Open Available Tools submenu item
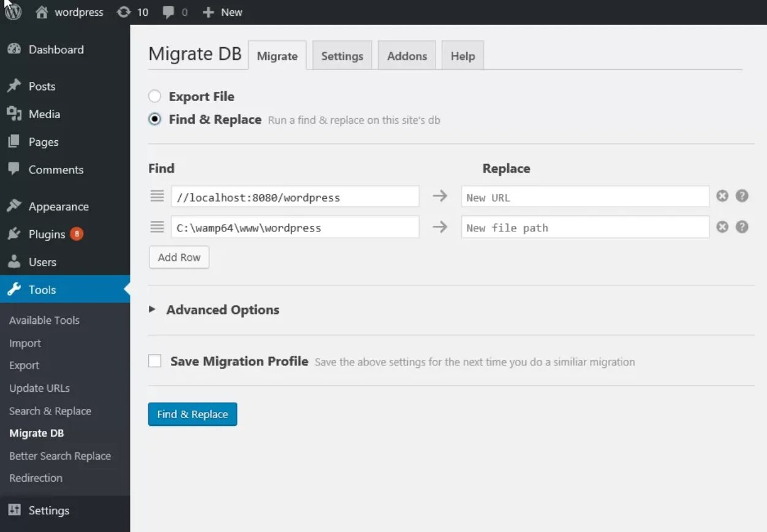Viewport: 767px width, 532px height. click(x=44, y=320)
